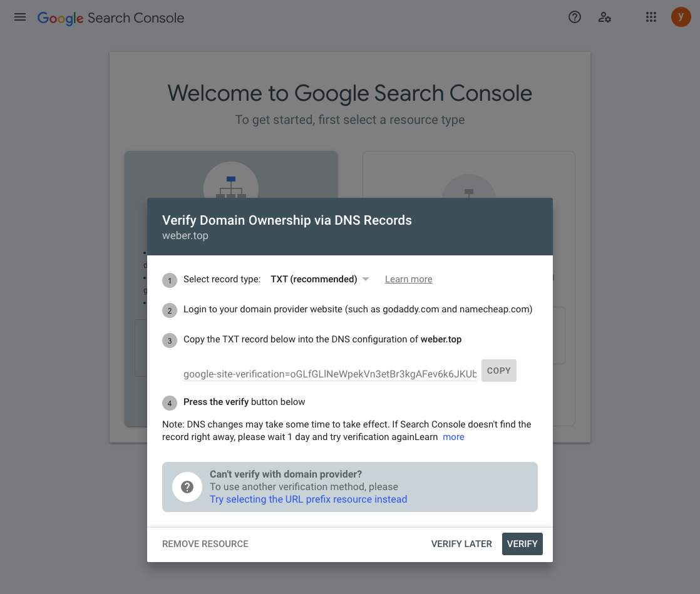Click the Google Search Console logo

coord(111,18)
